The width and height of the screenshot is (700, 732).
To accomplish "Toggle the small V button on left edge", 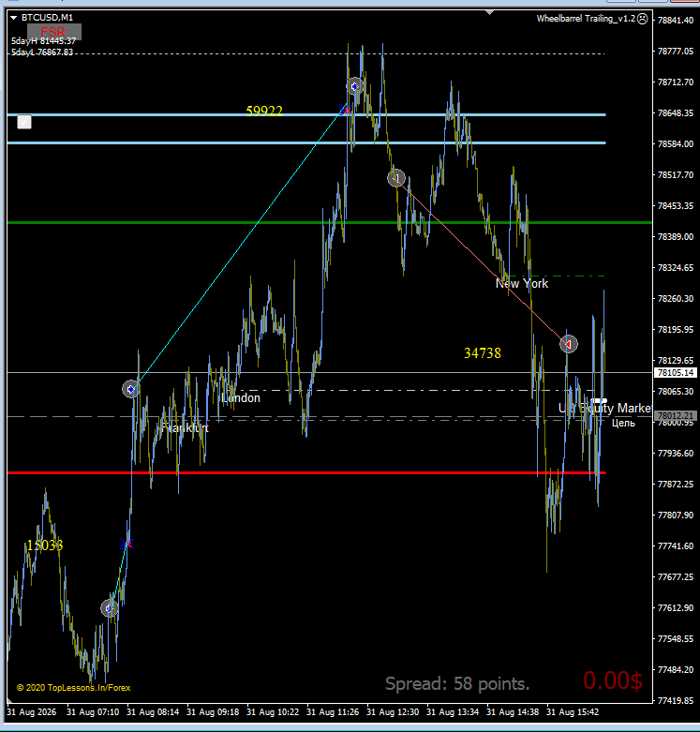I will [24, 122].
